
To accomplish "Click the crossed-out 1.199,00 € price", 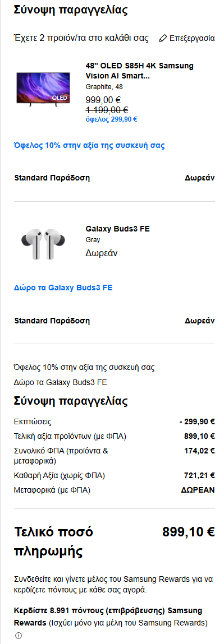I will tap(107, 110).
